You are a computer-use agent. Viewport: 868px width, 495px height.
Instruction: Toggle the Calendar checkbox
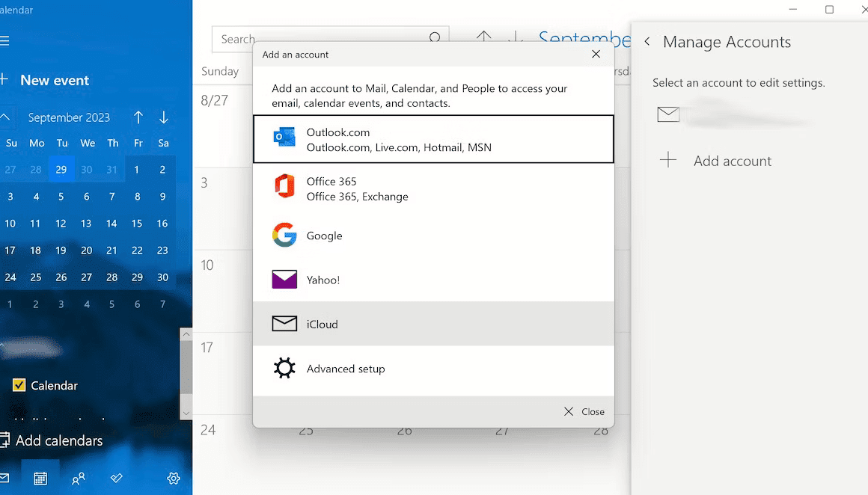click(19, 385)
